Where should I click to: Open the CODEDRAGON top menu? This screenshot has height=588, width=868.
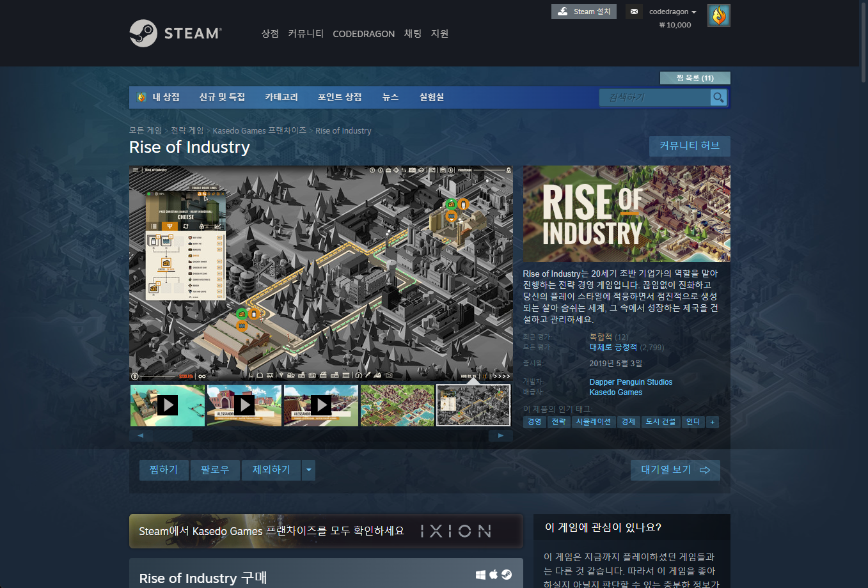click(364, 34)
